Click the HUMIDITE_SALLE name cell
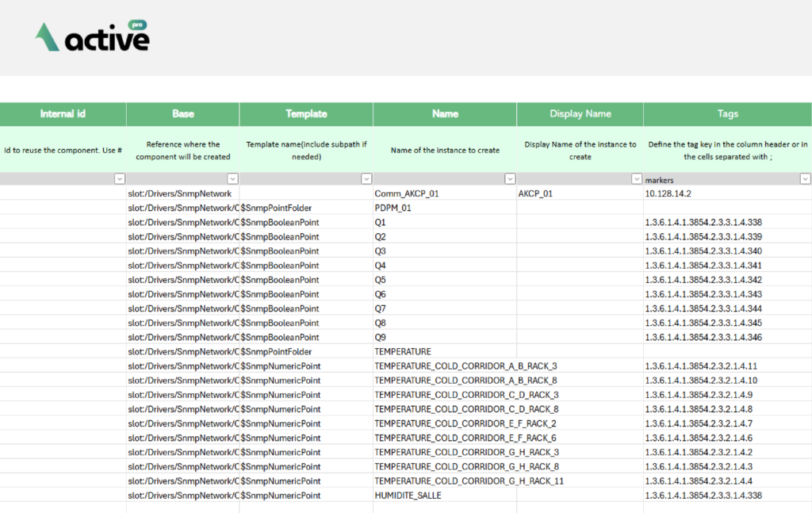812x513 pixels. 408,496
